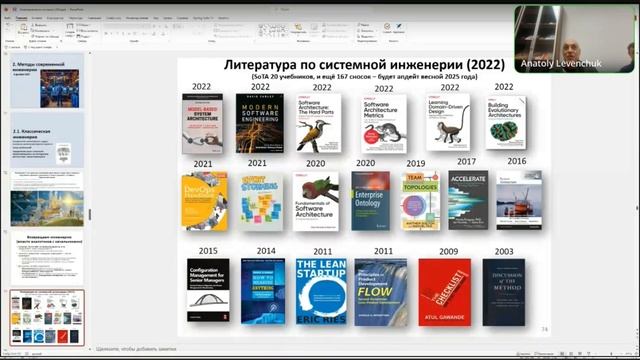Select the 'Accelerate' book cover
The width and height of the screenshot is (640, 360).
click(x=468, y=200)
